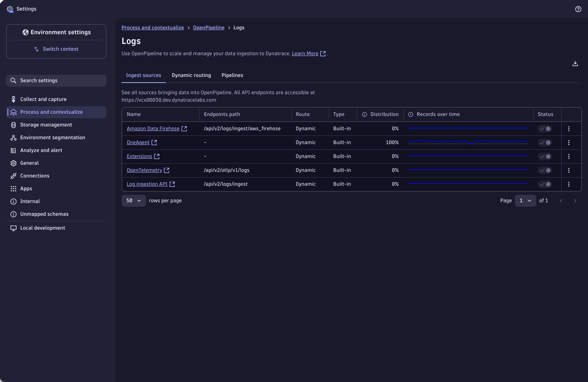Open the help icon in the top-right corner

578,8
